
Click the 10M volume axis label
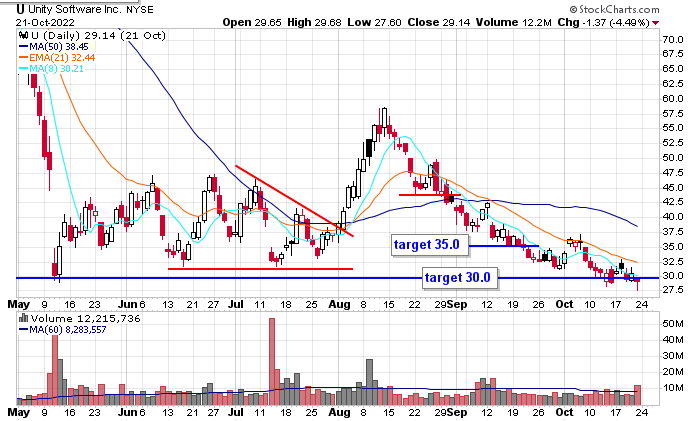point(673,388)
